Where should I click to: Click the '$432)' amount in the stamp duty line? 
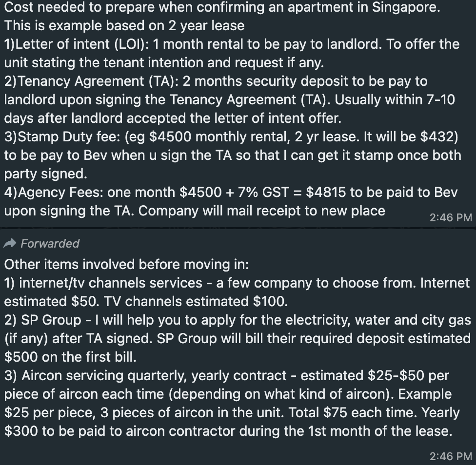pos(439,137)
